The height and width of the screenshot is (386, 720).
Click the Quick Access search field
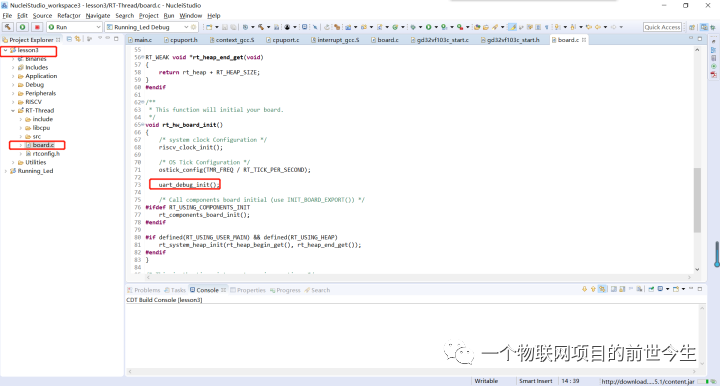tap(662, 27)
